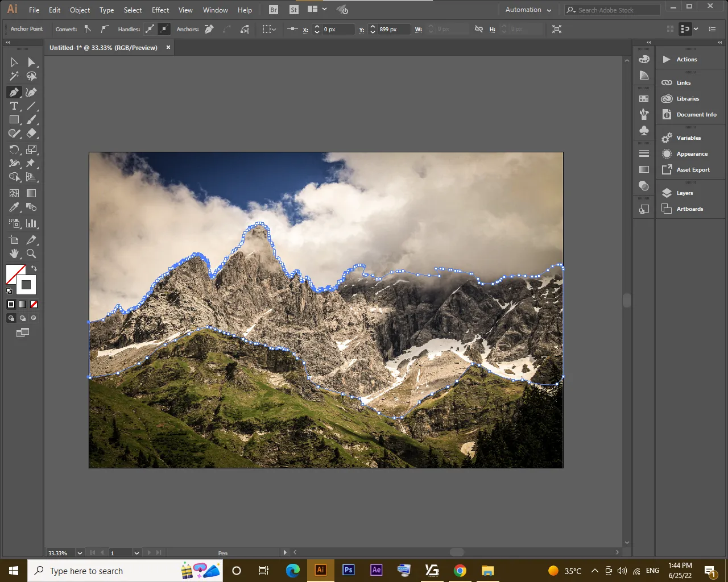Open the Arrange Documents dropdown
Screen dimensions: 728x582
coord(317,10)
